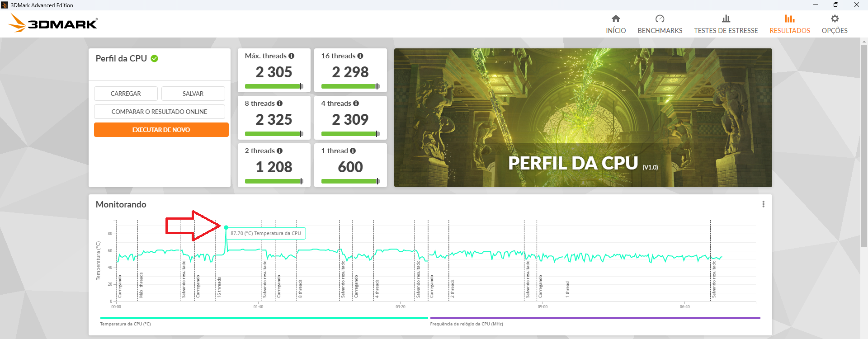Click the 8 threads score 2 325
The width and height of the screenshot is (868, 339).
(274, 120)
